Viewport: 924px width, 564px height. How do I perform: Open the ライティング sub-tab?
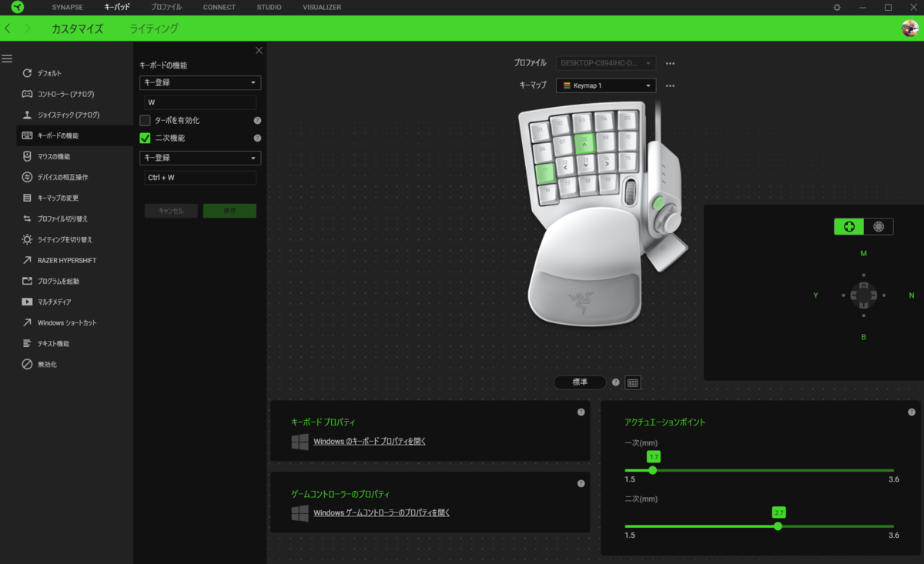pos(154,28)
